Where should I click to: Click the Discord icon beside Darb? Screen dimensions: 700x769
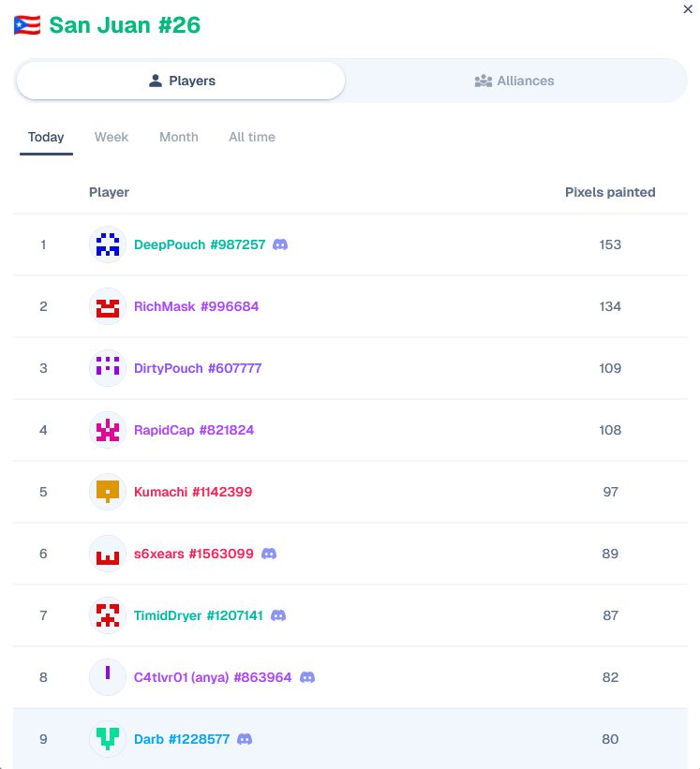pyautogui.click(x=245, y=739)
